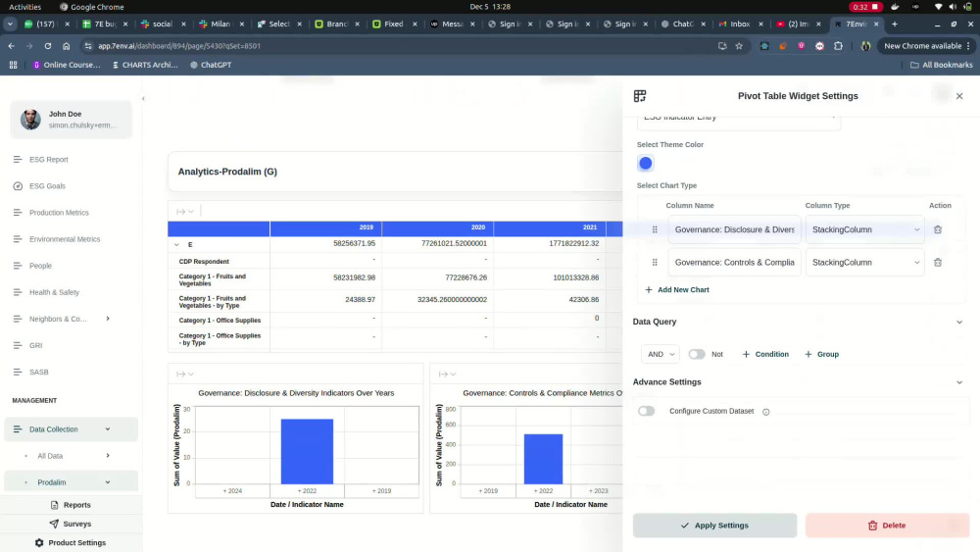Collapse Prodalim submenu
This screenshot has height=552, width=980.
tap(108, 482)
